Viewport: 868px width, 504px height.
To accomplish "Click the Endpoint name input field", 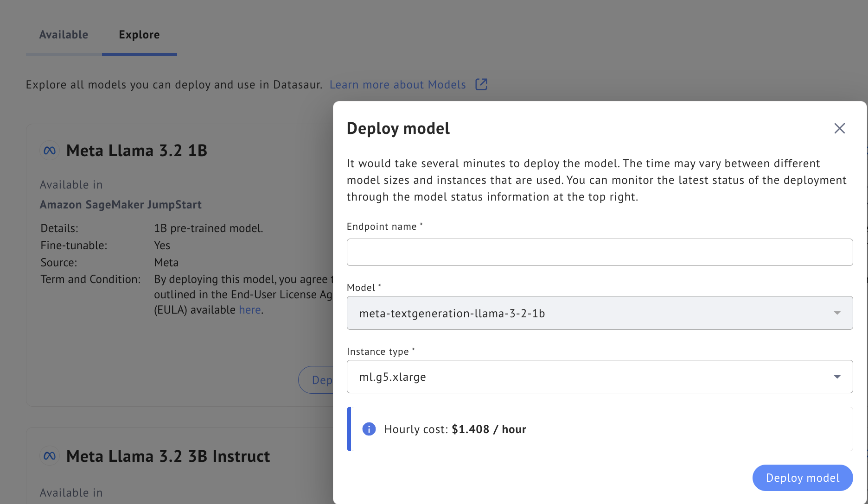I will (600, 252).
